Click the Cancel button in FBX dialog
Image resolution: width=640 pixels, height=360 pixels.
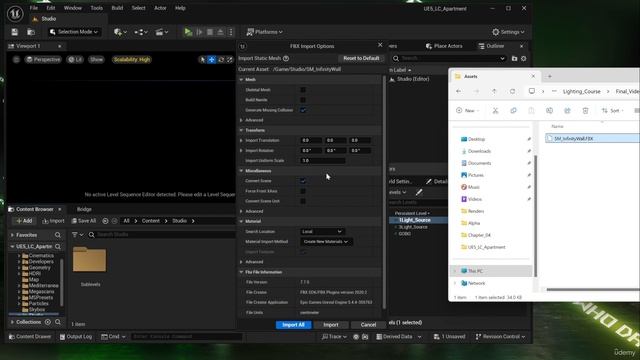pos(368,325)
